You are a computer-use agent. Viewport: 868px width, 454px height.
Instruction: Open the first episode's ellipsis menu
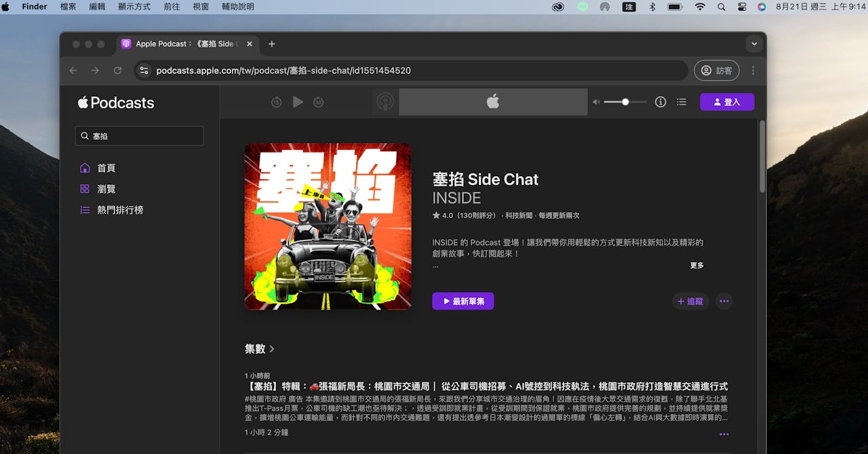(x=724, y=434)
